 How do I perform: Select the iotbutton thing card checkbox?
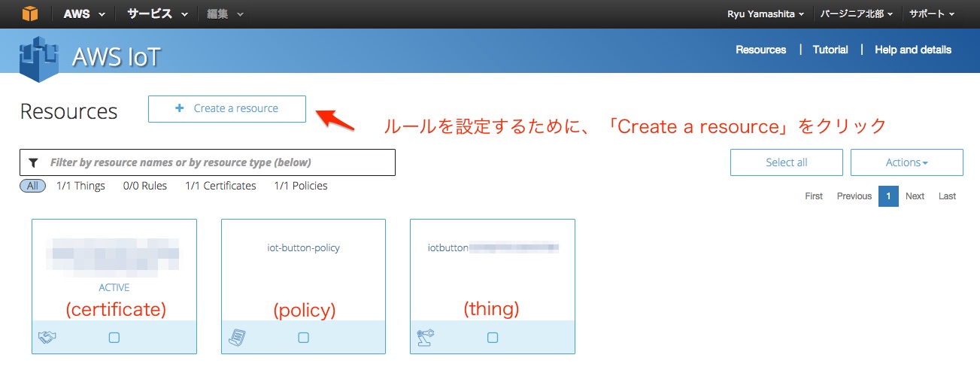click(493, 338)
